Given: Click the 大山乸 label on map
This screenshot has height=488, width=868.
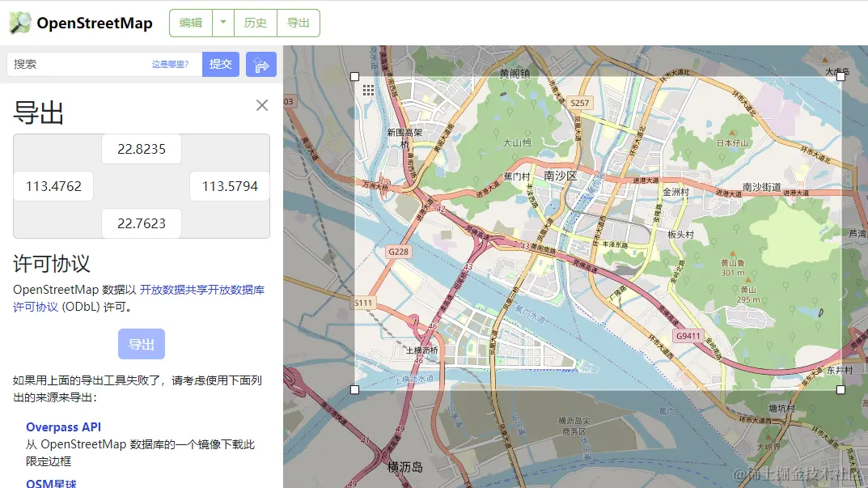Looking at the screenshot, I should click(x=517, y=143).
